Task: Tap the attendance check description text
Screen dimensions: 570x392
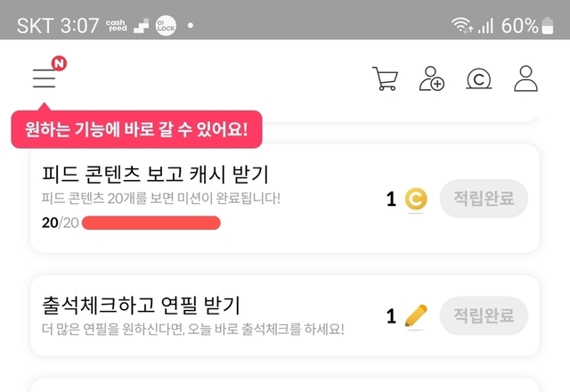Action: (192, 329)
